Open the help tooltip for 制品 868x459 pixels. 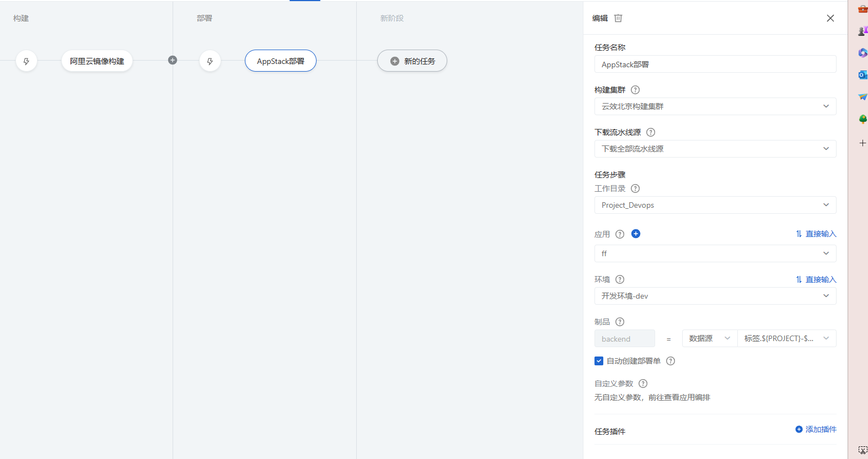(x=620, y=322)
